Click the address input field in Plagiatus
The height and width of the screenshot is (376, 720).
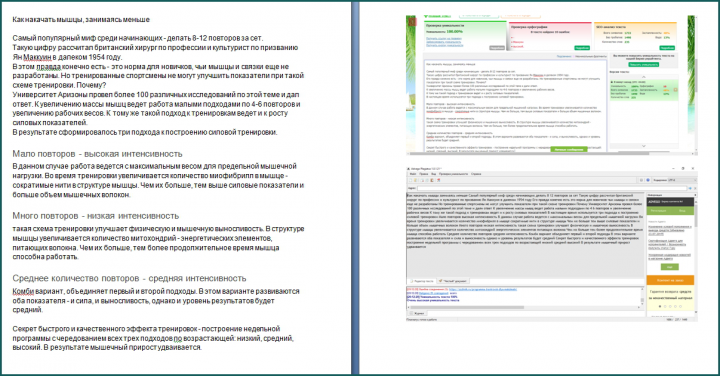(x=552, y=188)
